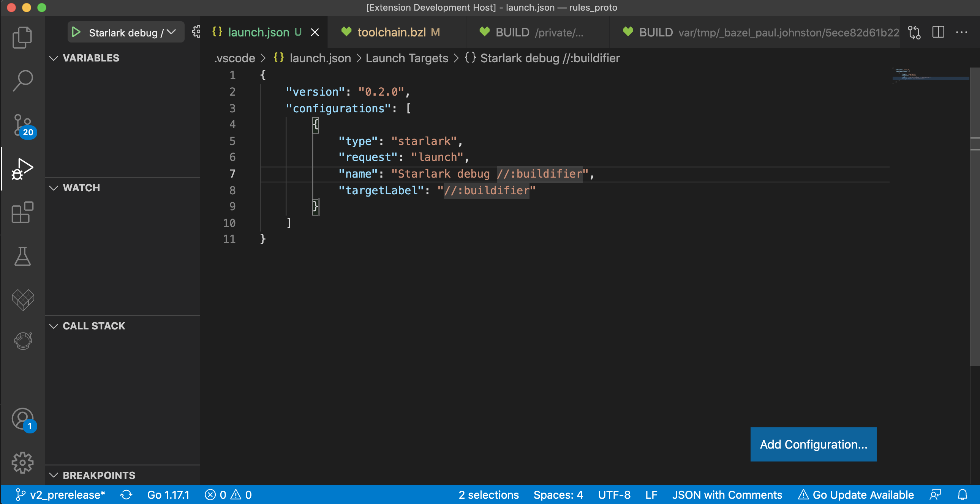Open the Testing flask icon
The image size is (980, 504).
(22, 256)
